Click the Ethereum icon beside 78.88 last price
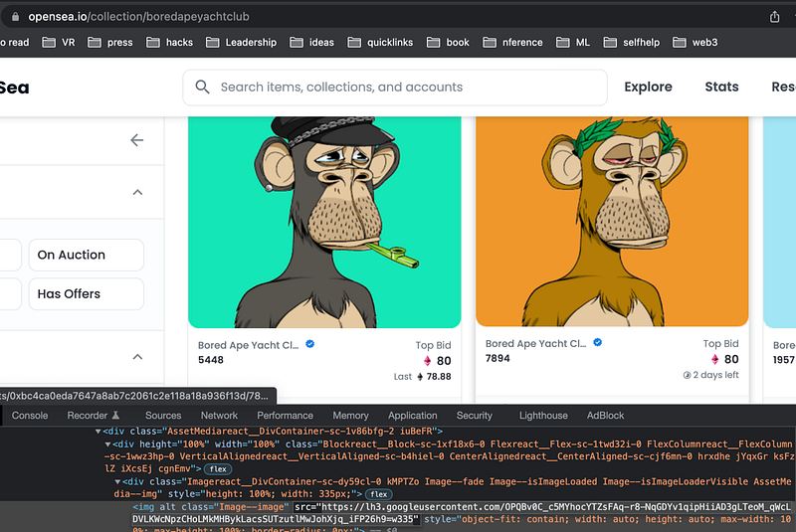The width and height of the screenshot is (796, 532). point(420,376)
